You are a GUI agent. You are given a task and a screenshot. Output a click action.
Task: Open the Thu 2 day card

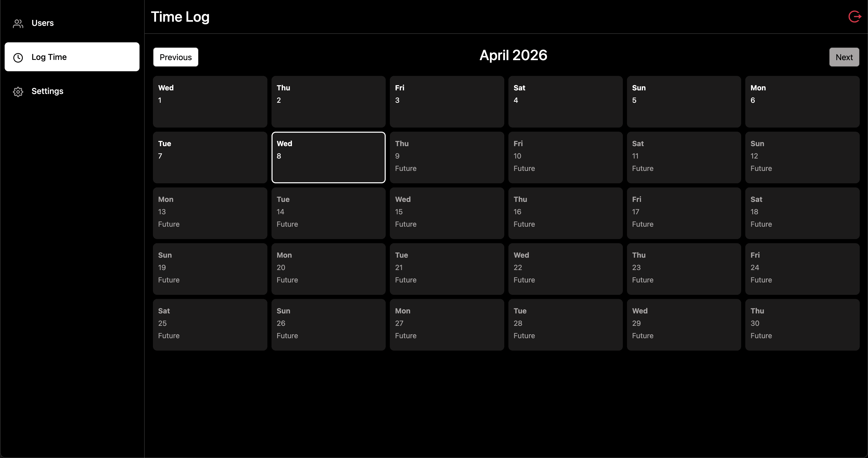[x=329, y=102]
